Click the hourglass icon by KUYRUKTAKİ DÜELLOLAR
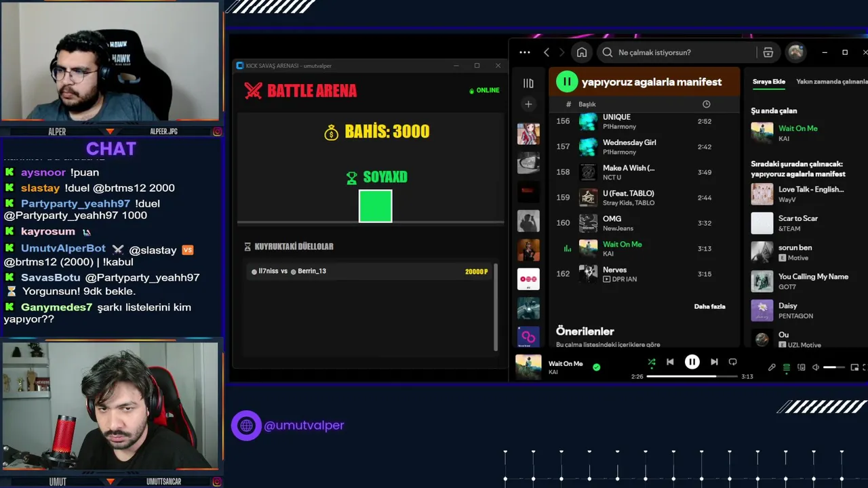Screen dimensions: 868x488 [248, 247]
